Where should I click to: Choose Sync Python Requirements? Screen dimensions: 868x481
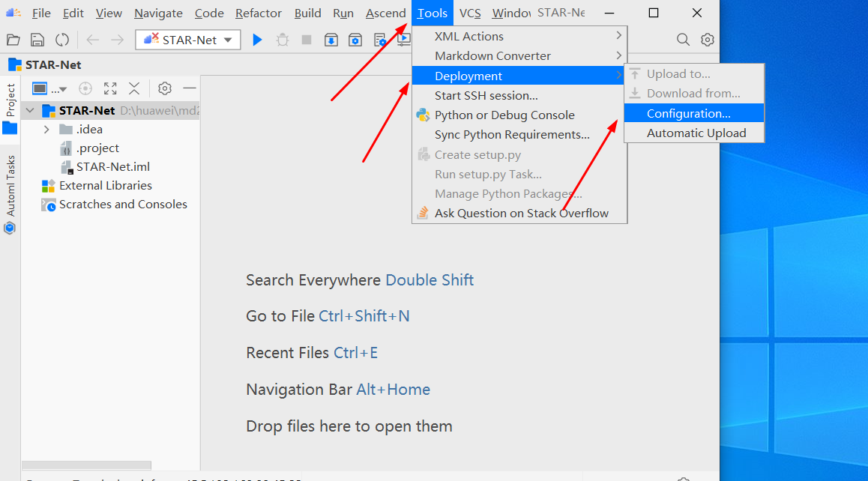[519, 135]
